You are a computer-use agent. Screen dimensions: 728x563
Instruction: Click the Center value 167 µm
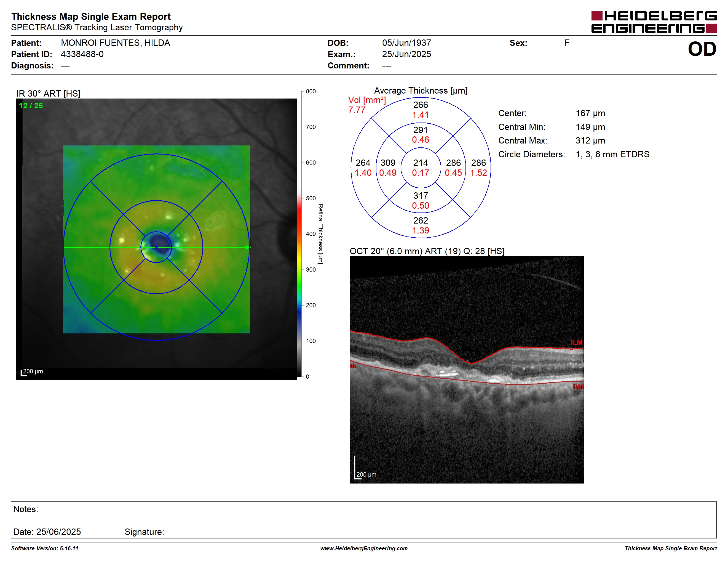[x=590, y=113]
